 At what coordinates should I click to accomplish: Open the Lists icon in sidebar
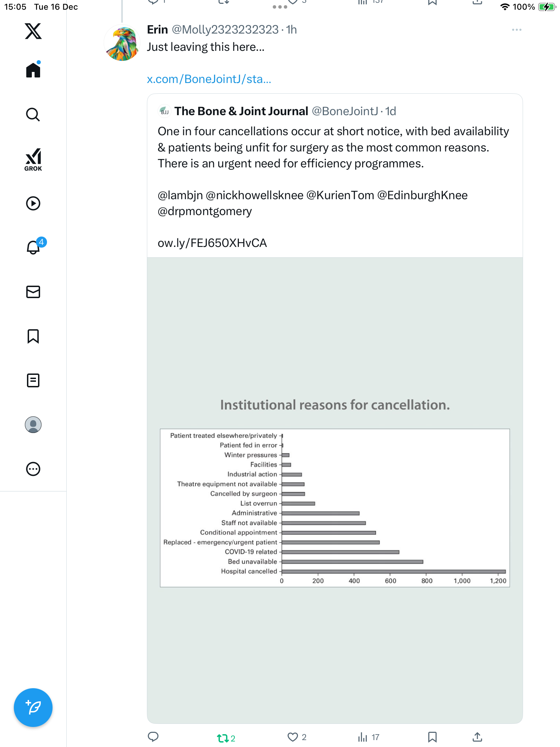pyautogui.click(x=33, y=380)
